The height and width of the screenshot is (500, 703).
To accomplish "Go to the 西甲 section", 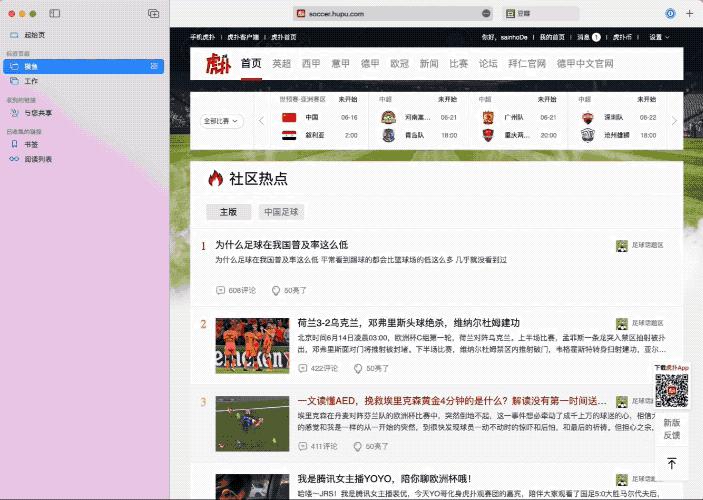I will (311, 64).
